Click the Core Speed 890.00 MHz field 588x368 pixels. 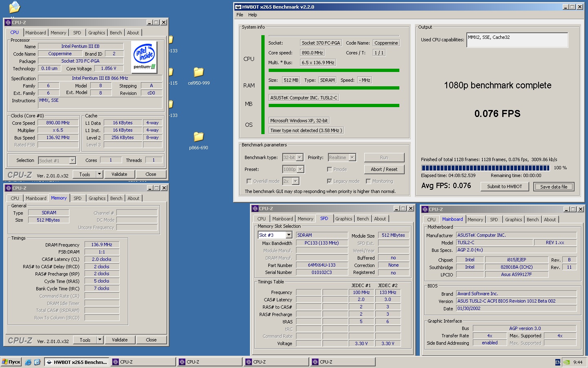[58, 123]
